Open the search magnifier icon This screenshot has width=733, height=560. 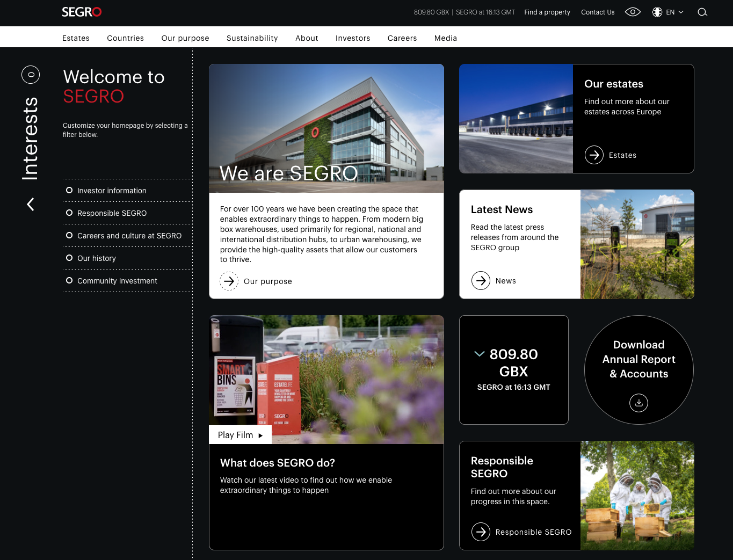pos(702,12)
